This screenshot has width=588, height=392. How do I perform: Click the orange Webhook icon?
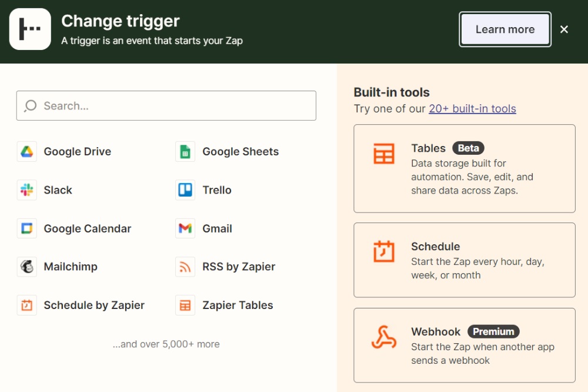[x=384, y=337]
